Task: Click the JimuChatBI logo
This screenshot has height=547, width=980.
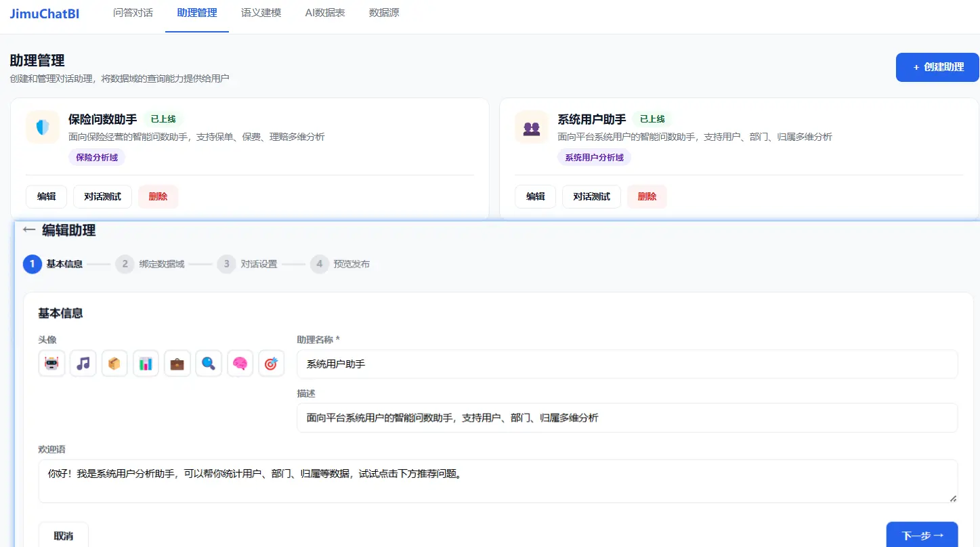Action: click(45, 13)
